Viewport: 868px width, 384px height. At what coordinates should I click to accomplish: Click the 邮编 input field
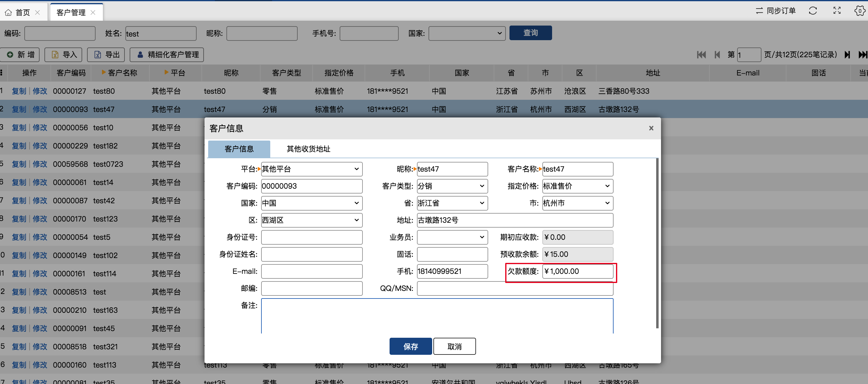tap(312, 289)
